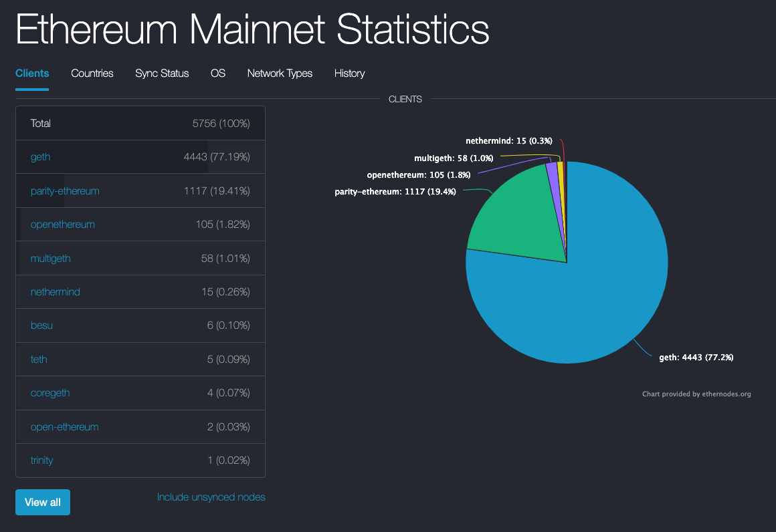Click the value '1117 (19.41%)'
Viewport: 776px width, 532px height.
217,191
